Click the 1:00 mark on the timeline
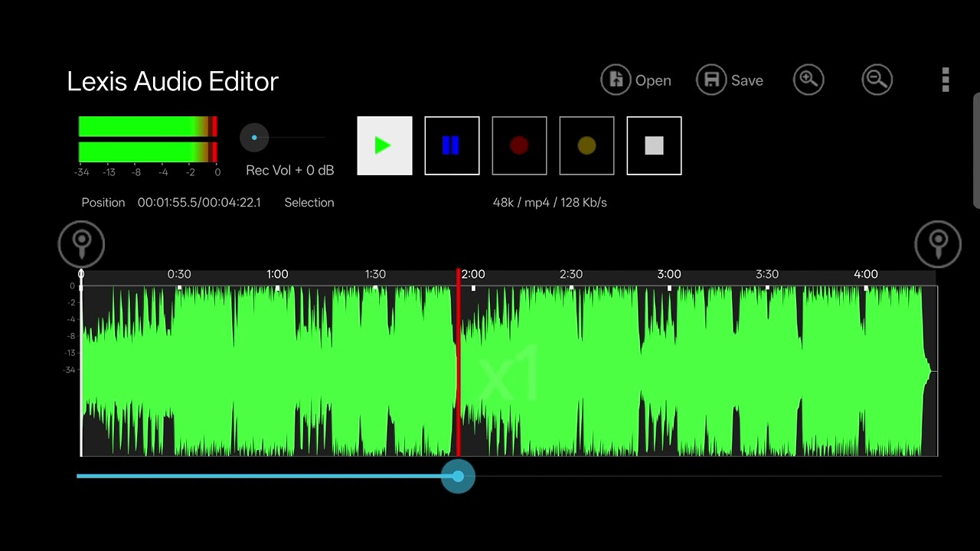Image resolution: width=980 pixels, height=551 pixels. 277,274
